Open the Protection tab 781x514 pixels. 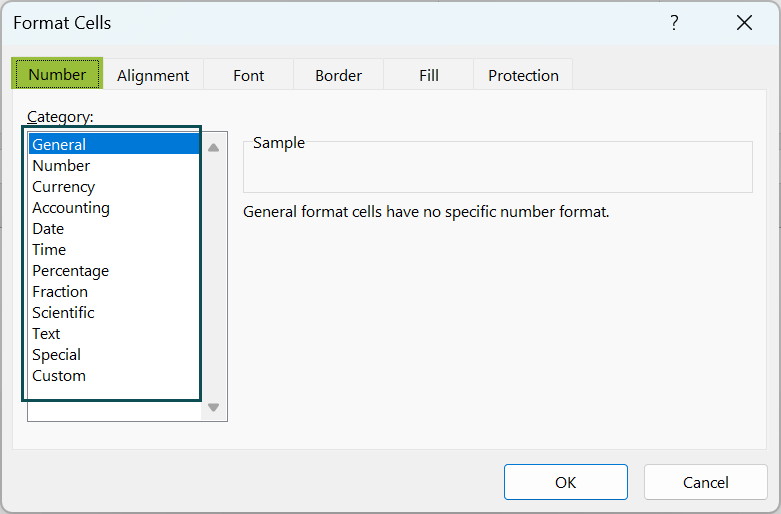pos(523,75)
